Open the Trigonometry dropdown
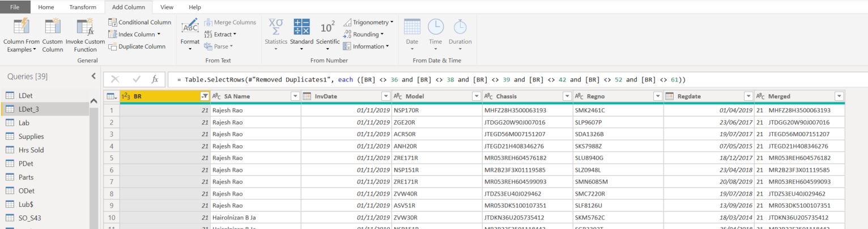This screenshot has width=868, height=229. coord(368,23)
